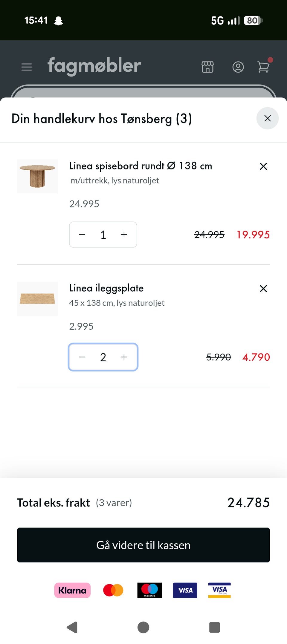The image size is (287, 644).
Task: Close the handlekurv panel
Action: point(268,118)
